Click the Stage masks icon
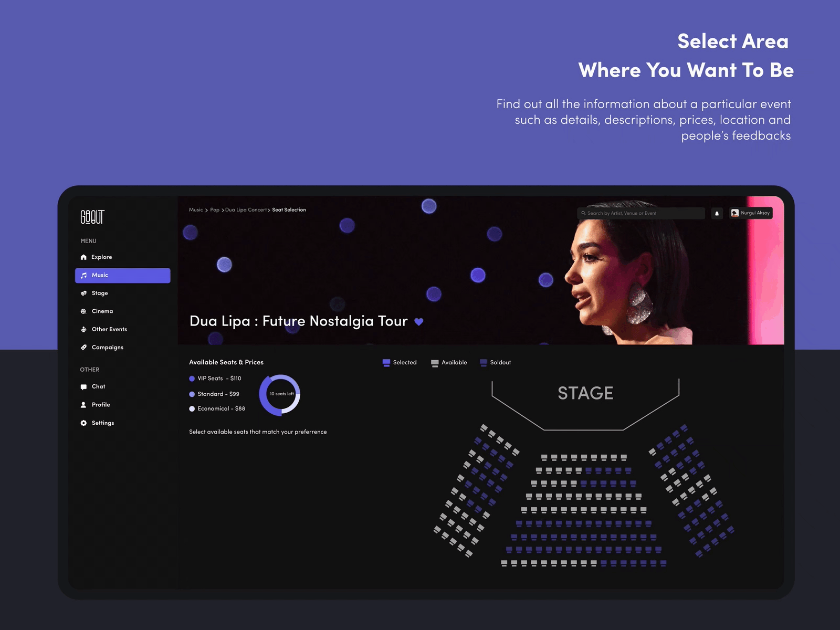Image resolution: width=840 pixels, height=630 pixels. point(83,293)
